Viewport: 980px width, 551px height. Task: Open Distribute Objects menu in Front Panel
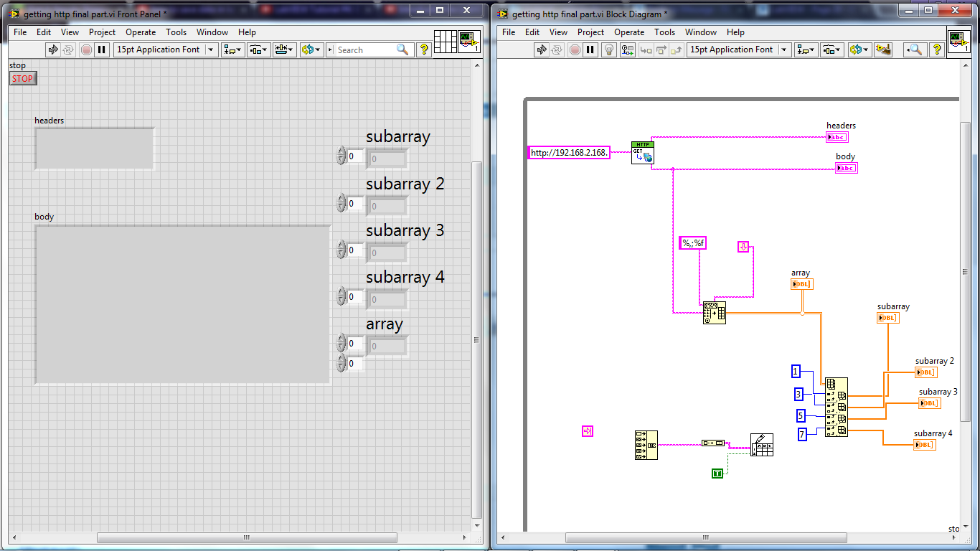(258, 50)
